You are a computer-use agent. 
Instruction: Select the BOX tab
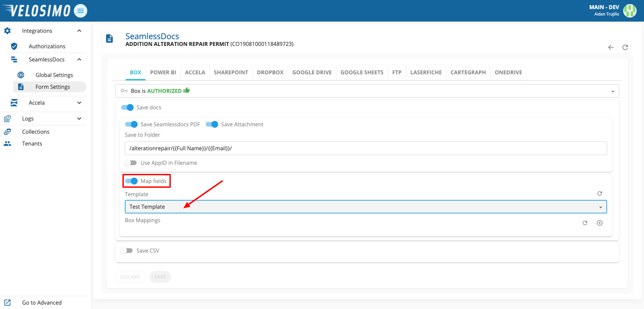coord(136,72)
